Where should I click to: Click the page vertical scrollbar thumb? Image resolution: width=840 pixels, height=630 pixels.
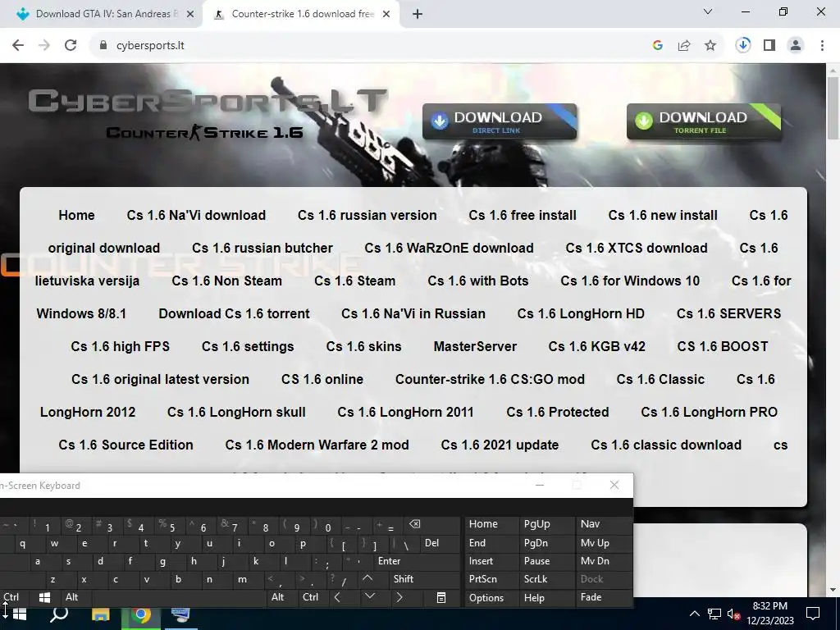tap(833, 110)
